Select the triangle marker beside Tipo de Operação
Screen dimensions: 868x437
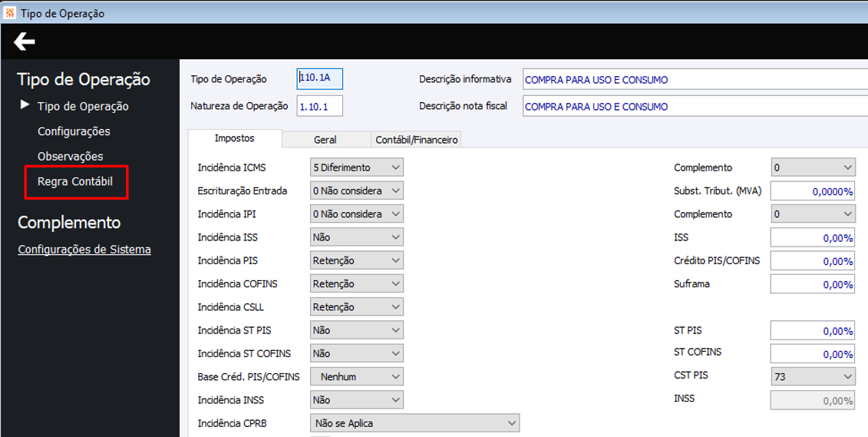(x=25, y=104)
